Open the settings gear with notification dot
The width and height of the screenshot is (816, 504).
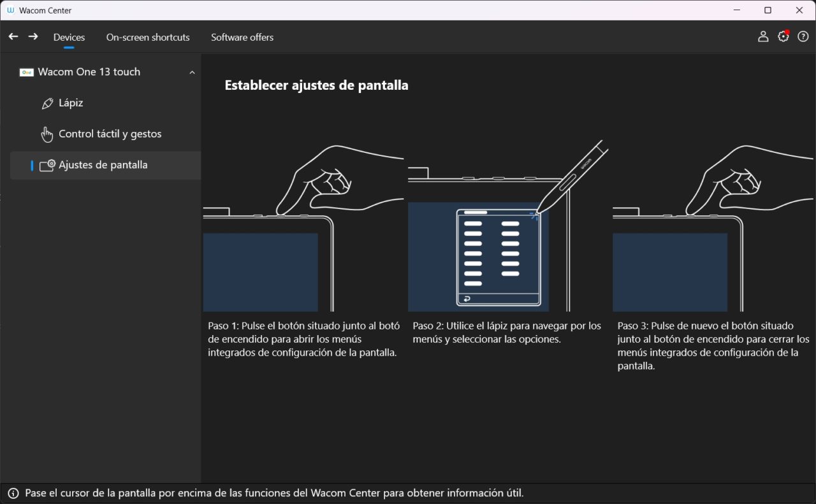pyautogui.click(x=783, y=37)
